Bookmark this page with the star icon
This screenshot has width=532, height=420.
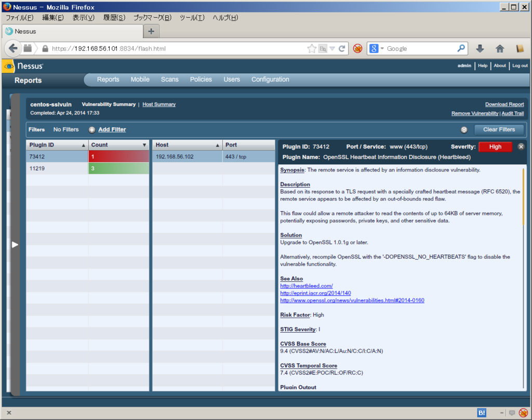[x=312, y=48]
